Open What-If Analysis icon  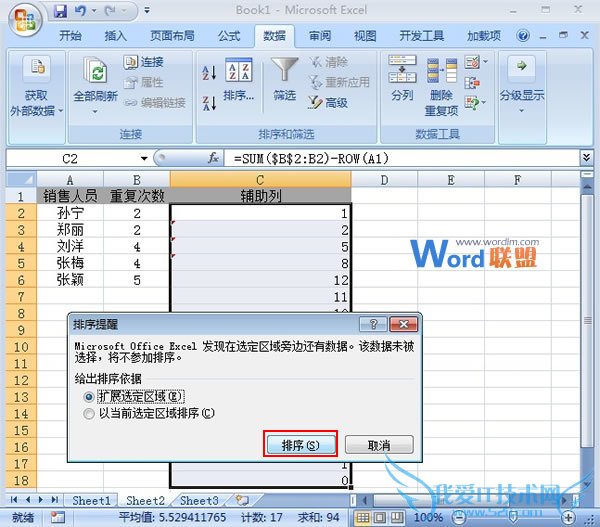(x=472, y=103)
